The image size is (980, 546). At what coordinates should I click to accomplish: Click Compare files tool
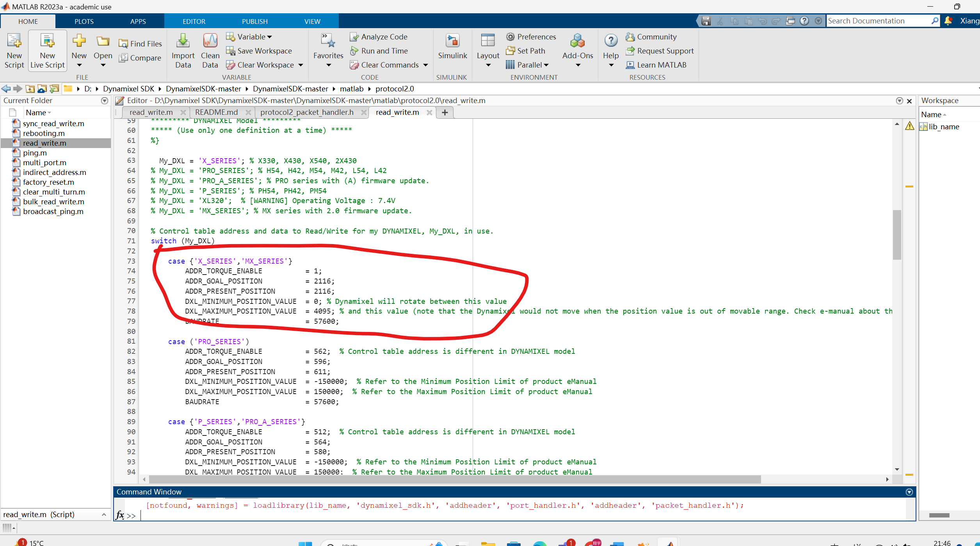(x=140, y=58)
